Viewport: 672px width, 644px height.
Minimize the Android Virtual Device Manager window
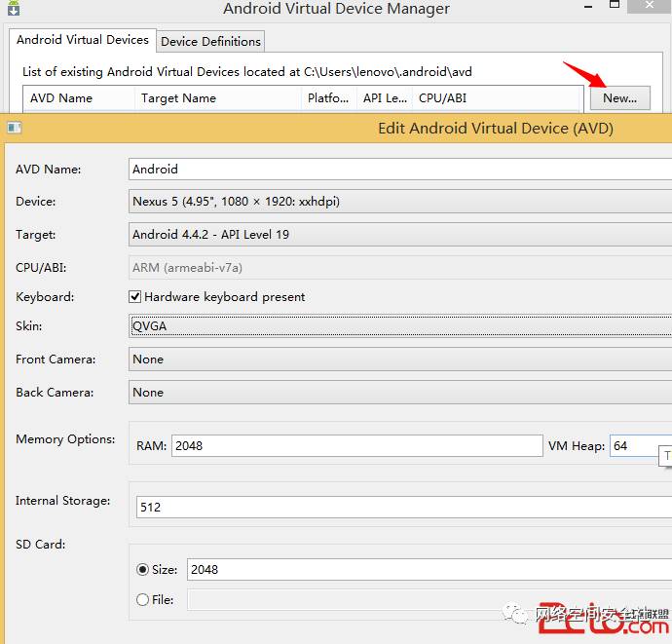[x=588, y=7]
